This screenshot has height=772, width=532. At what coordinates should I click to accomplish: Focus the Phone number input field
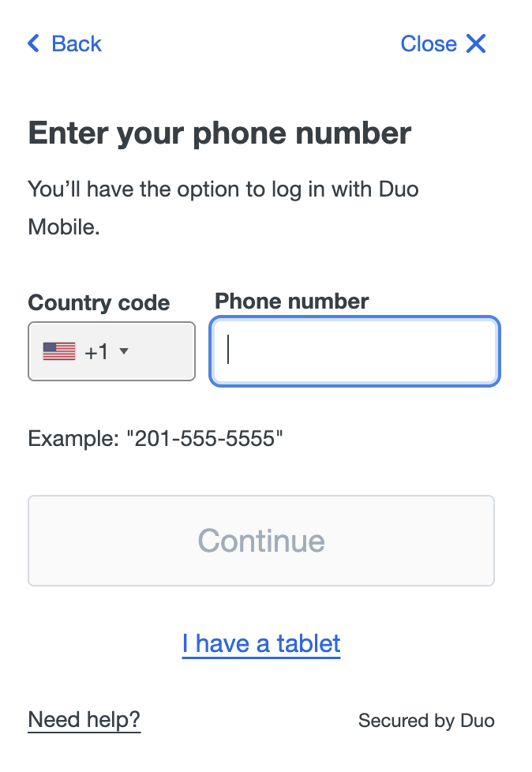coord(354,350)
